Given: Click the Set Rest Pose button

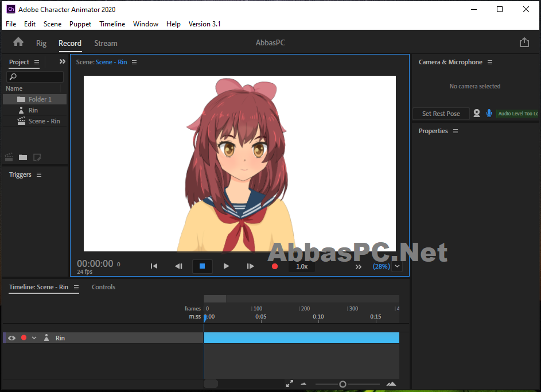Looking at the screenshot, I should 441,114.
